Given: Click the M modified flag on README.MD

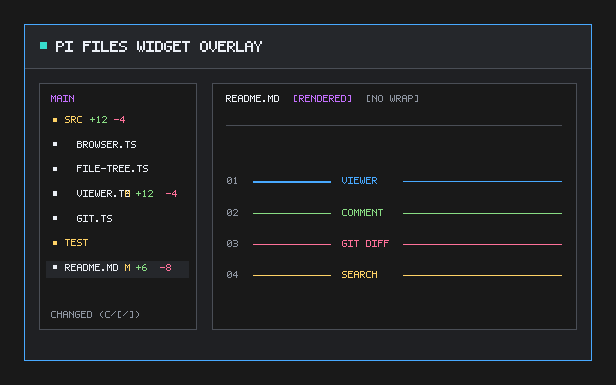Looking at the screenshot, I should (x=127, y=268).
